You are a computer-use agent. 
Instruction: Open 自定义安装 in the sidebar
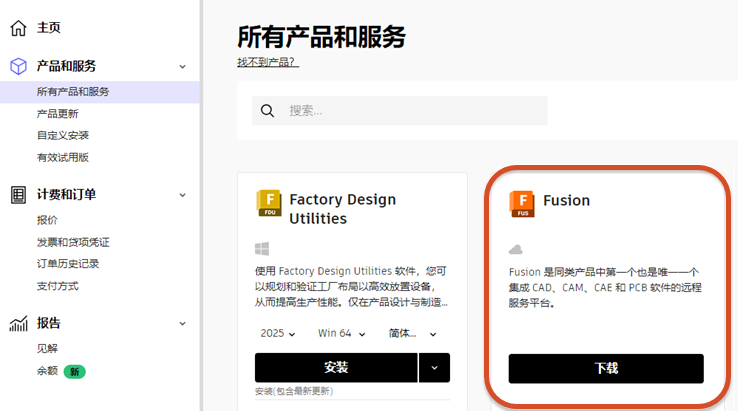(63, 136)
